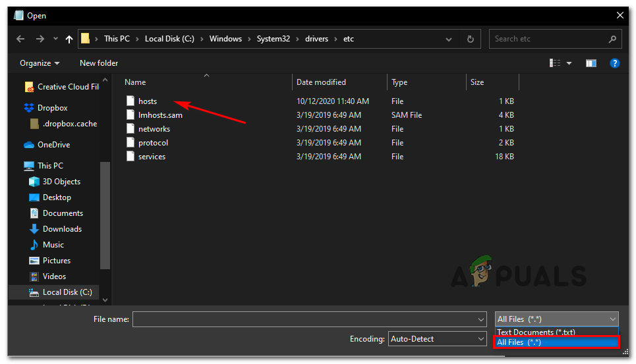Refresh the etc folder listing

coord(470,39)
